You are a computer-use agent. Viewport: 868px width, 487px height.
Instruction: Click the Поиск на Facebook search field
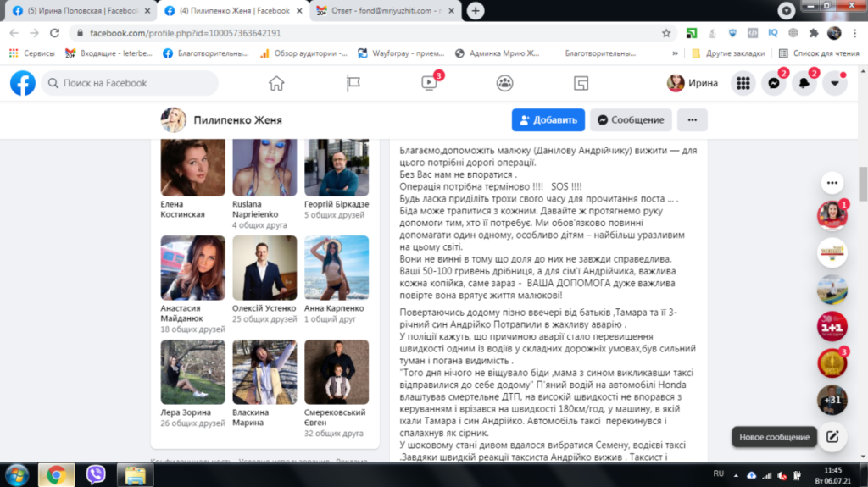pyautogui.click(x=130, y=83)
